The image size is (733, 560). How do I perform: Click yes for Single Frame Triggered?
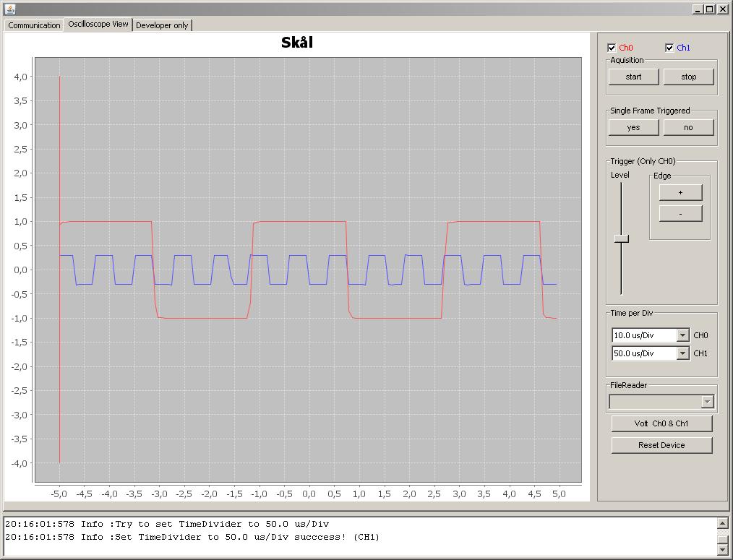pos(633,127)
